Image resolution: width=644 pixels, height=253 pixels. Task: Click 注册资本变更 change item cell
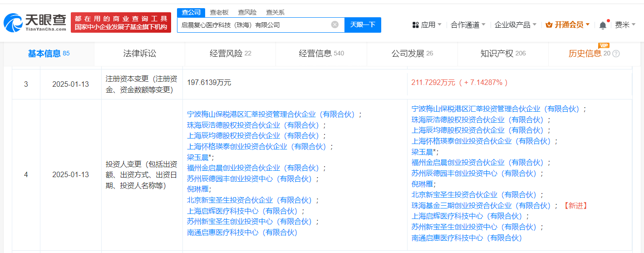pyautogui.click(x=142, y=84)
